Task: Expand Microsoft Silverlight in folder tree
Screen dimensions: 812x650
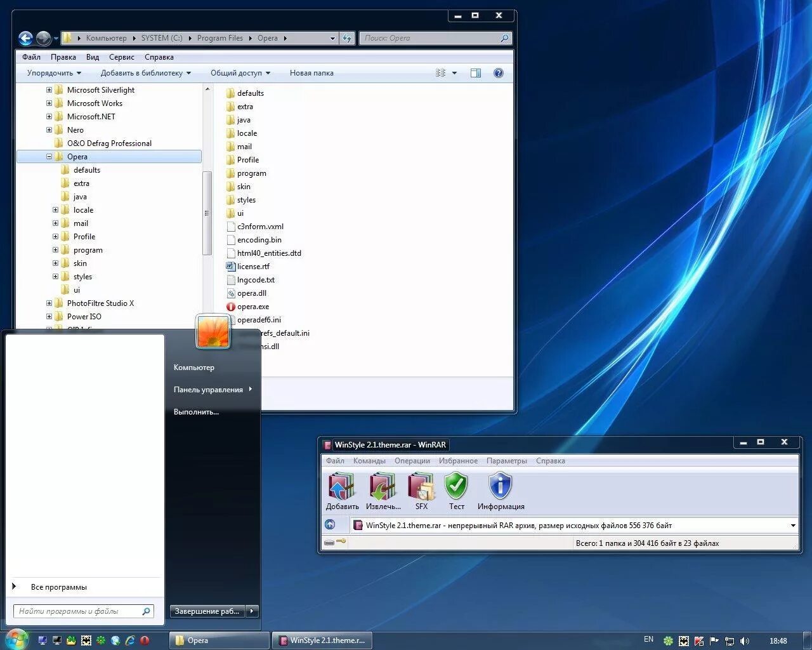Action: point(49,90)
